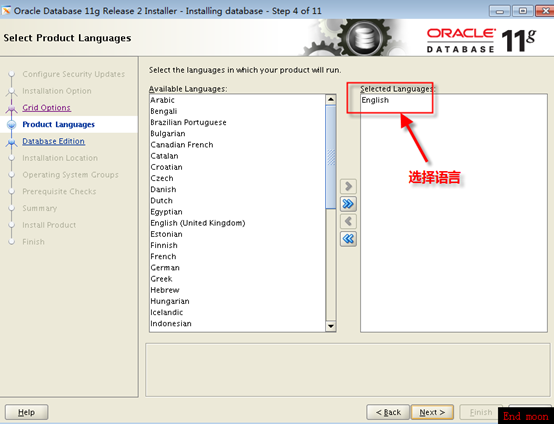554x424 pixels.
Task: Click the Finish step in the sidebar
Action: point(34,242)
